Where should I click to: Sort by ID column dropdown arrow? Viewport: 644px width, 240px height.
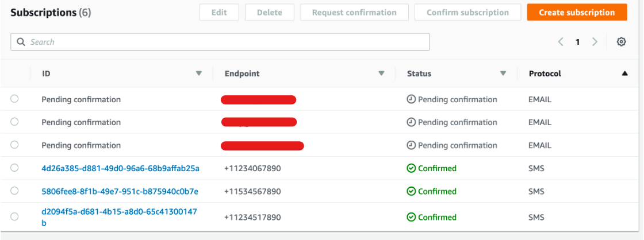pyautogui.click(x=199, y=73)
